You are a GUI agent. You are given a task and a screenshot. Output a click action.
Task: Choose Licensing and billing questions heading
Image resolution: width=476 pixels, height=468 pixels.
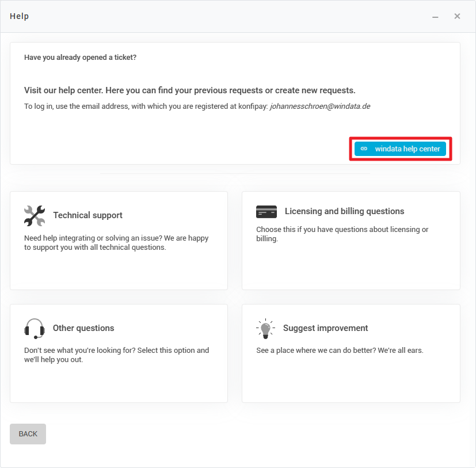click(344, 211)
